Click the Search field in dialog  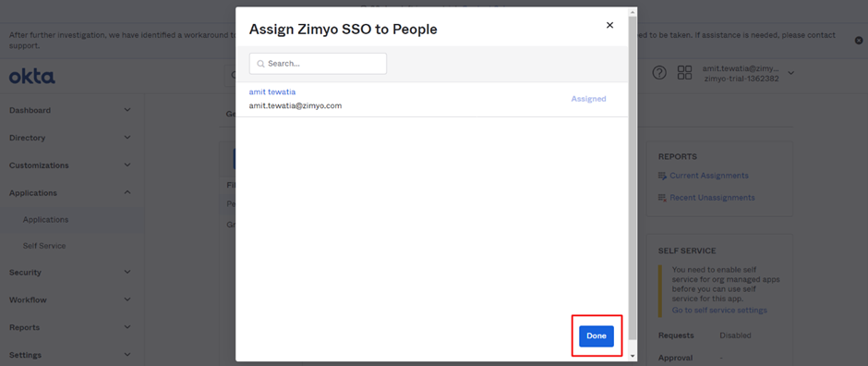point(318,64)
